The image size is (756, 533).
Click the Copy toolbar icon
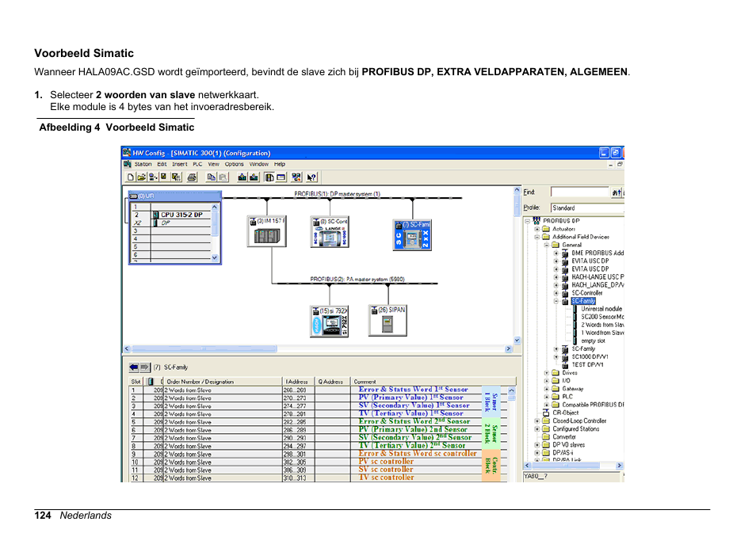pyautogui.click(x=210, y=177)
